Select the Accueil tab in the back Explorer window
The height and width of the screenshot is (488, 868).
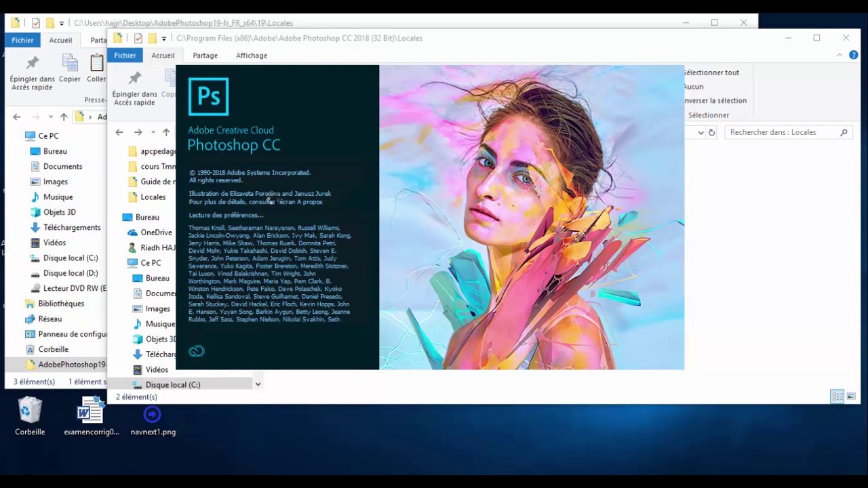60,40
